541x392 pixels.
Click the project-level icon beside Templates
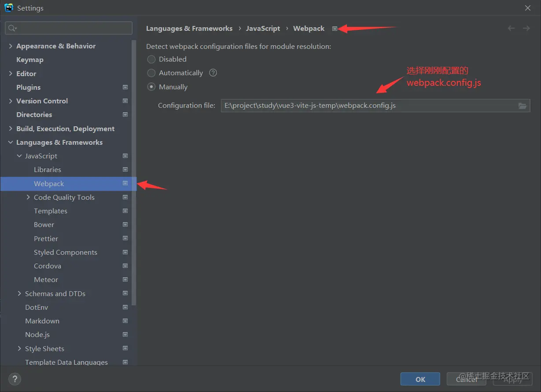tap(125, 211)
